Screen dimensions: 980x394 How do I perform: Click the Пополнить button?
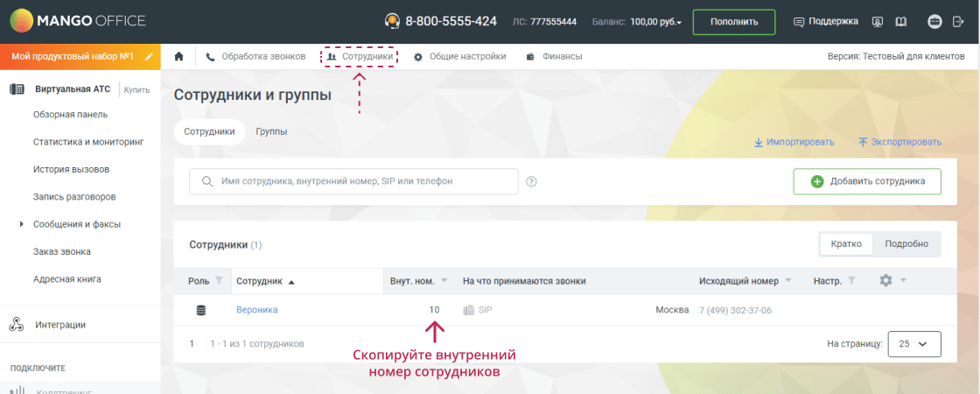pyautogui.click(x=734, y=22)
